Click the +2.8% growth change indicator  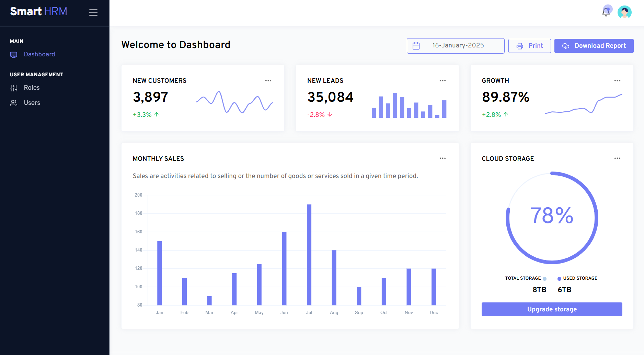(495, 115)
